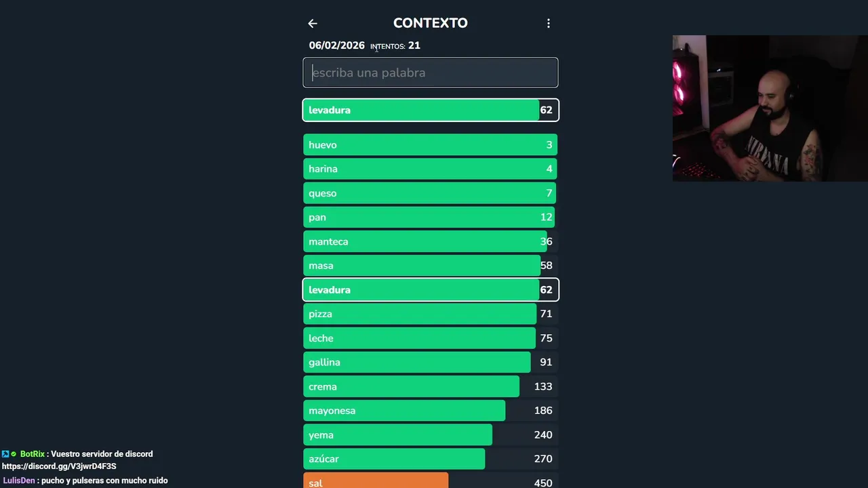Open the three-dot options menu
Image resolution: width=868 pixels, height=488 pixels.
coord(549,24)
